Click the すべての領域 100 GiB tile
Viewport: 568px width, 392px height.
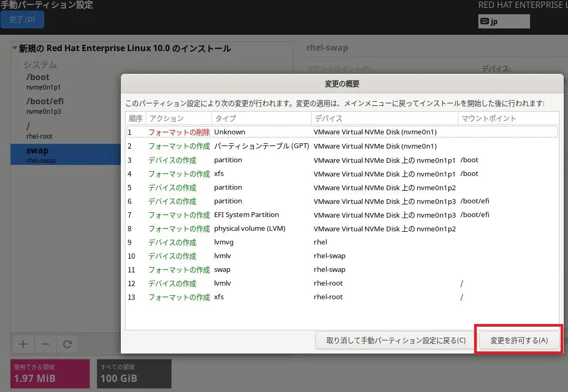[x=134, y=374]
